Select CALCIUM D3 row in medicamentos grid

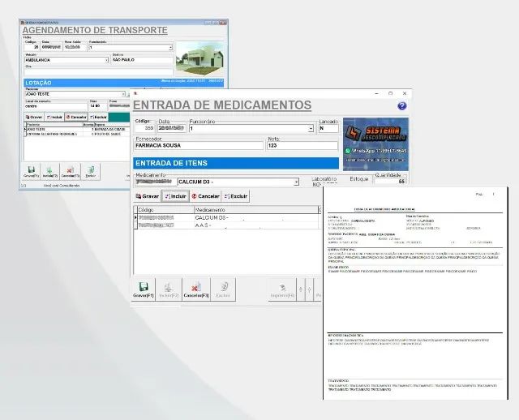(x=227, y=218)
